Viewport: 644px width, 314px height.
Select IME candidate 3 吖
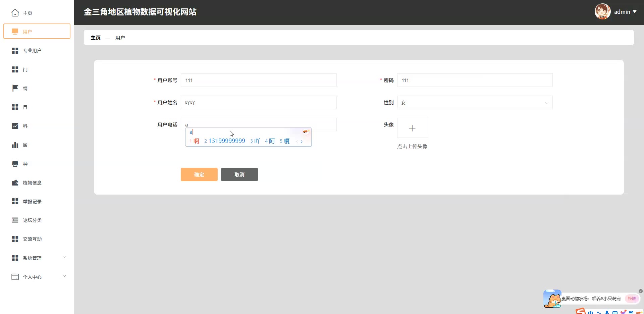[255, 141]
